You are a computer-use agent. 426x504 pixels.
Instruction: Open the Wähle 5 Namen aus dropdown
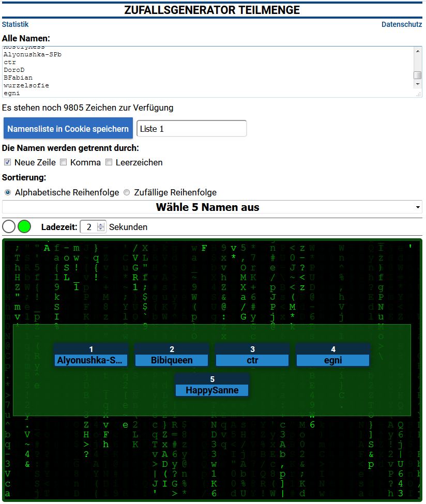pyautogui.click(x=212, y=207)
